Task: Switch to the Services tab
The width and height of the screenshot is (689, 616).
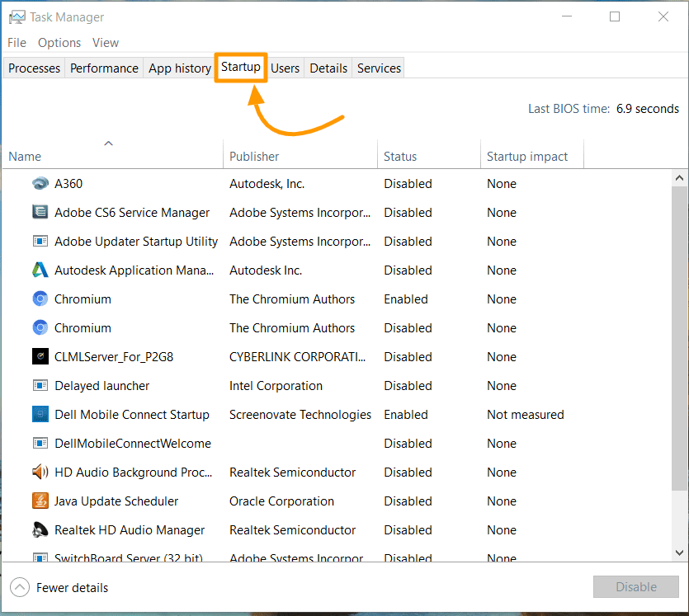Action: pos(379,68)
